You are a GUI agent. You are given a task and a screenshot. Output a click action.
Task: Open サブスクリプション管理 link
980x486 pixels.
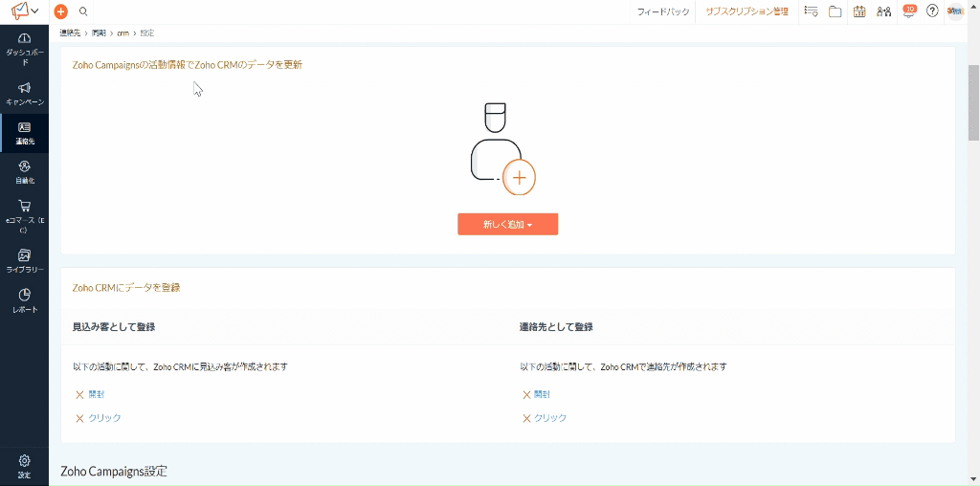pos(746,11)
